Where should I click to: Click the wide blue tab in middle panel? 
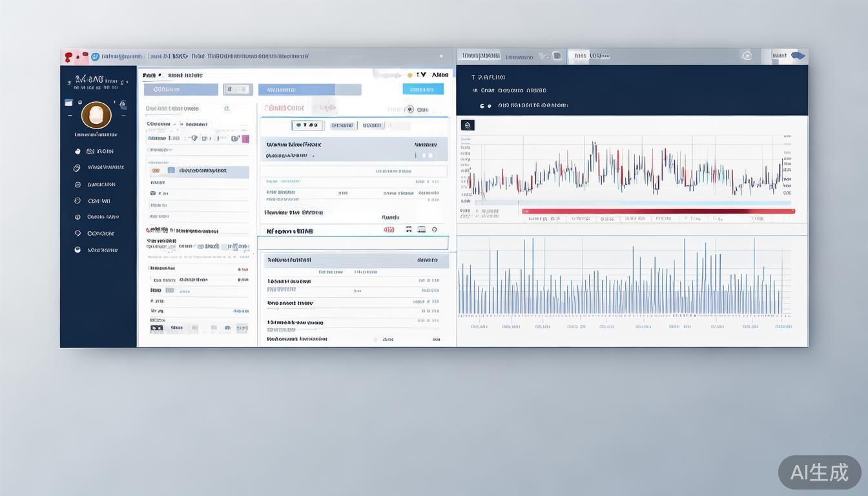pos(296,90)
